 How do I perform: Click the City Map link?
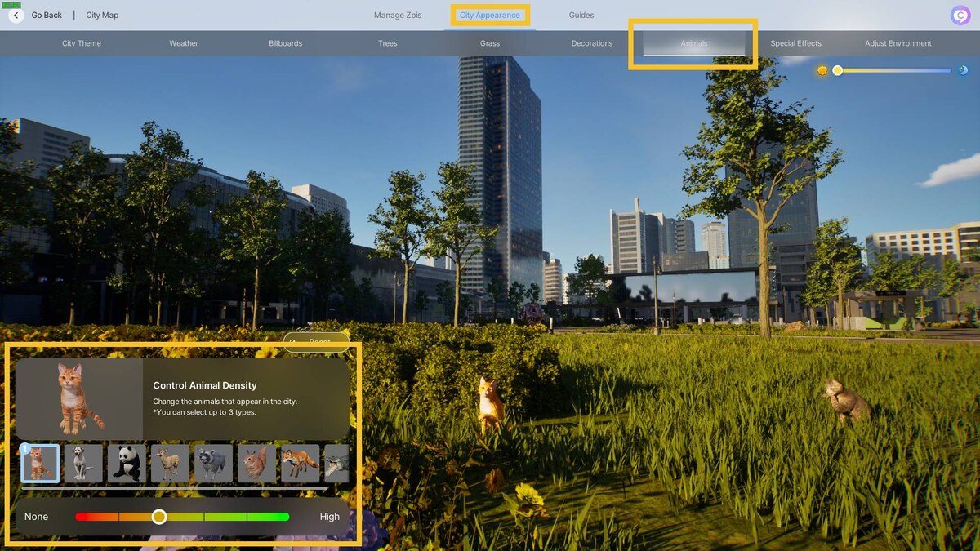click(102, 15)
